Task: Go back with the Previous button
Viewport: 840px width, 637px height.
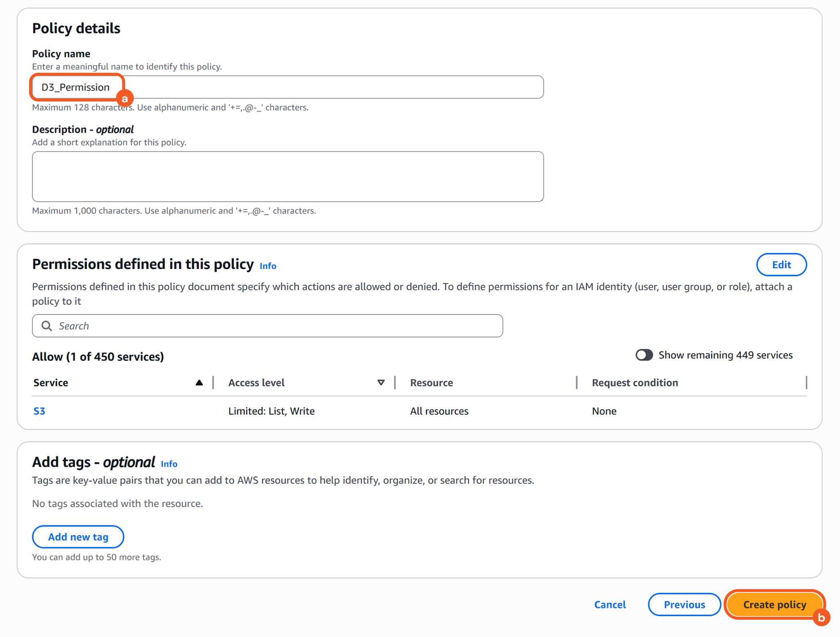Action: [684, 605]
